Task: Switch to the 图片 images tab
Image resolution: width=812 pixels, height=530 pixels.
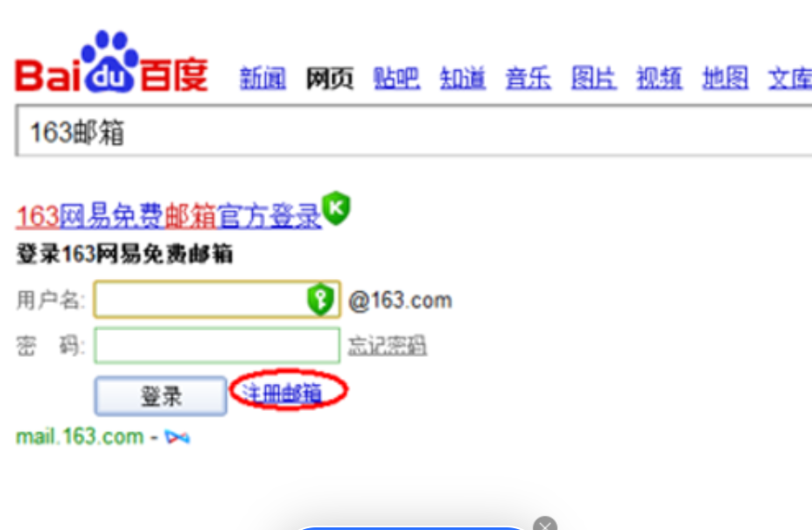Action: click(593, 79)
